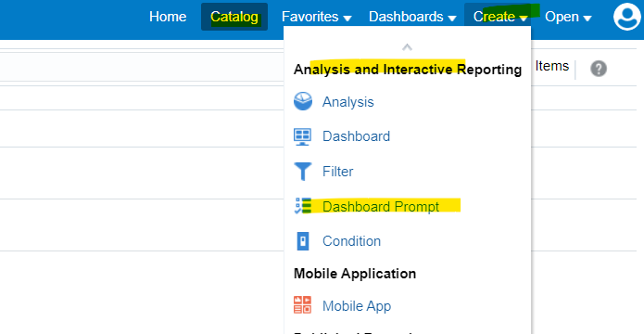The height and width of the screenshot is (334, 644).
Task: Open the Open dropdown menu
Action: pos(568,17)
